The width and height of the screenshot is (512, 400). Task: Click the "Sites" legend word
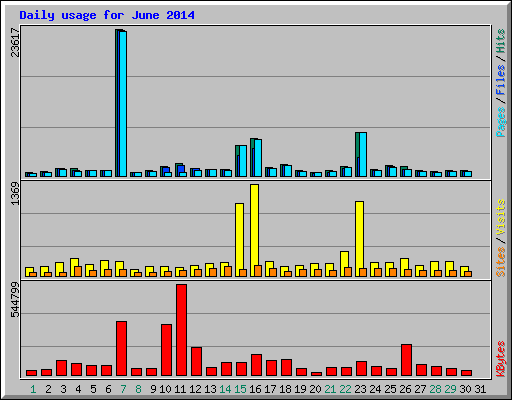[501, 262]
